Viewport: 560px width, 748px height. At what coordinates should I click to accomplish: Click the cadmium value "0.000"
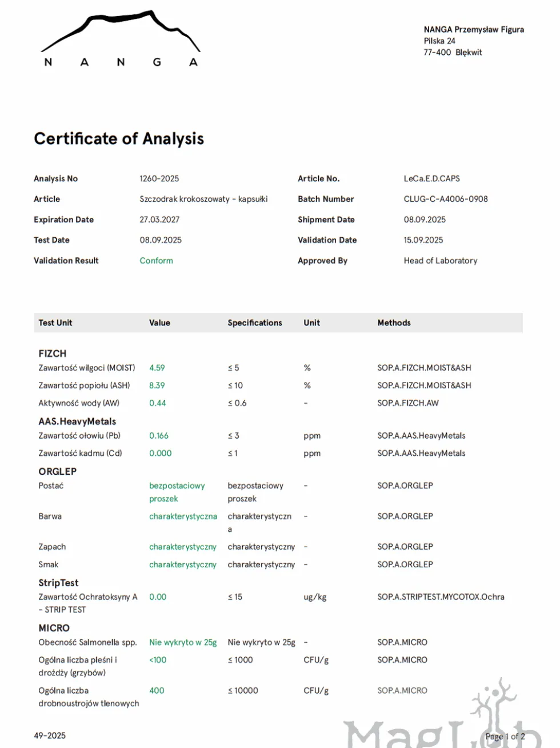[x=160, y=453]
